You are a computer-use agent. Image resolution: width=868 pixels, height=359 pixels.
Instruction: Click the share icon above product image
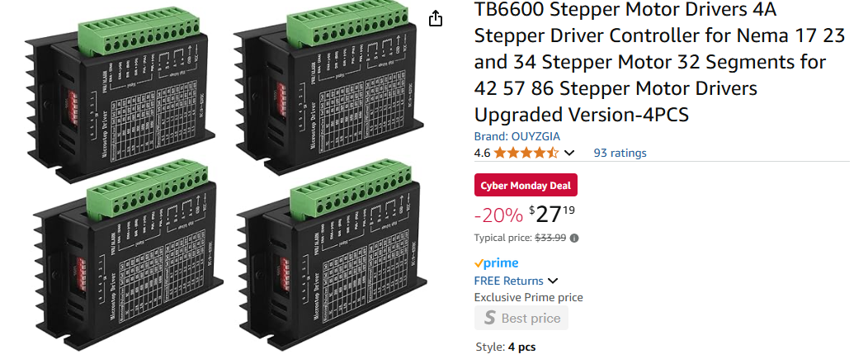(x=436, y=18)
